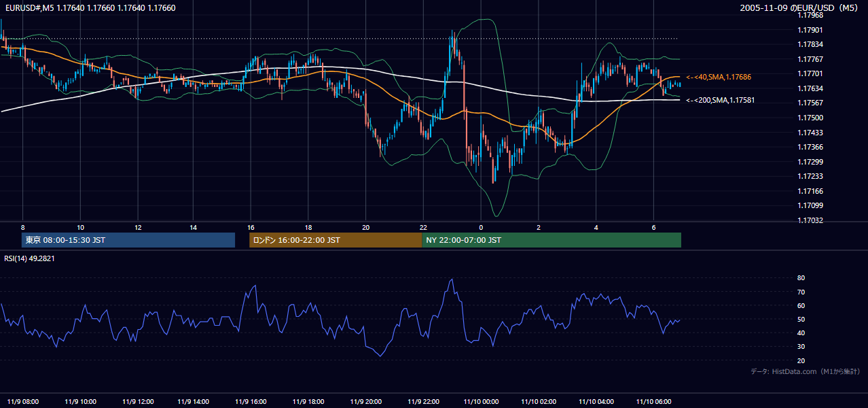The image size is (868, 408).
Task: Click hour label 14 under the price chart
Action: coord(194,227)
